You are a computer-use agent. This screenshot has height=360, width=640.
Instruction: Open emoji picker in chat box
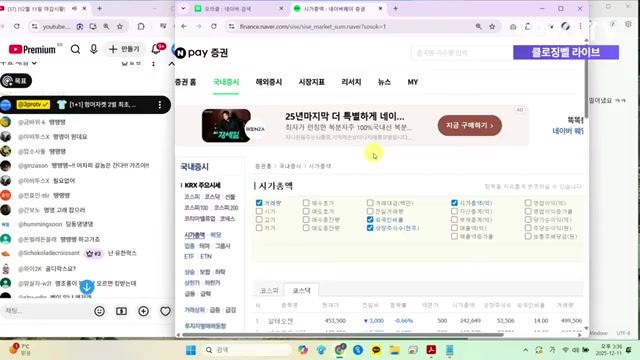[99, 311]
